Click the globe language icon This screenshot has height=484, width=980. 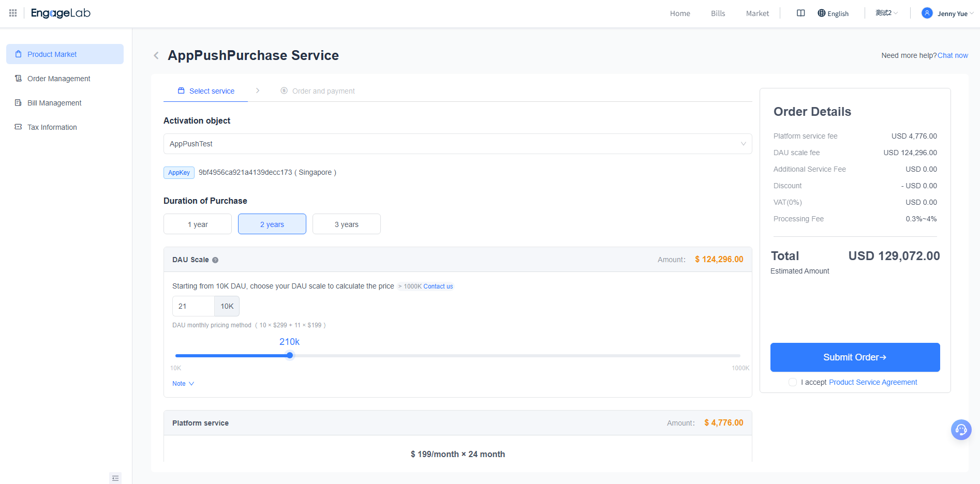(x=821, y=13)
